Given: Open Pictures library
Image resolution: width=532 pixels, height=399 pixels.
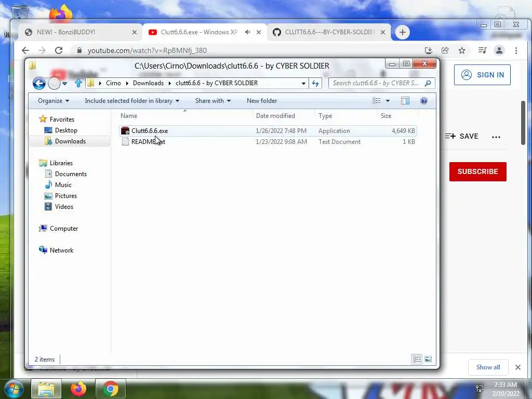Looking at the screenshot, I should 66,196.
